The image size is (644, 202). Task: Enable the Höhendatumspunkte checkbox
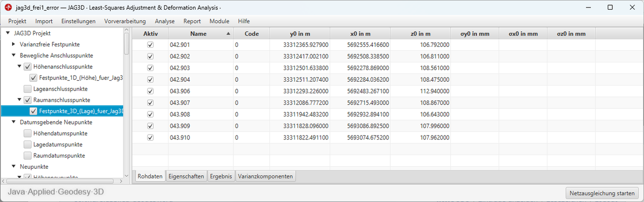tap(28, 133)
